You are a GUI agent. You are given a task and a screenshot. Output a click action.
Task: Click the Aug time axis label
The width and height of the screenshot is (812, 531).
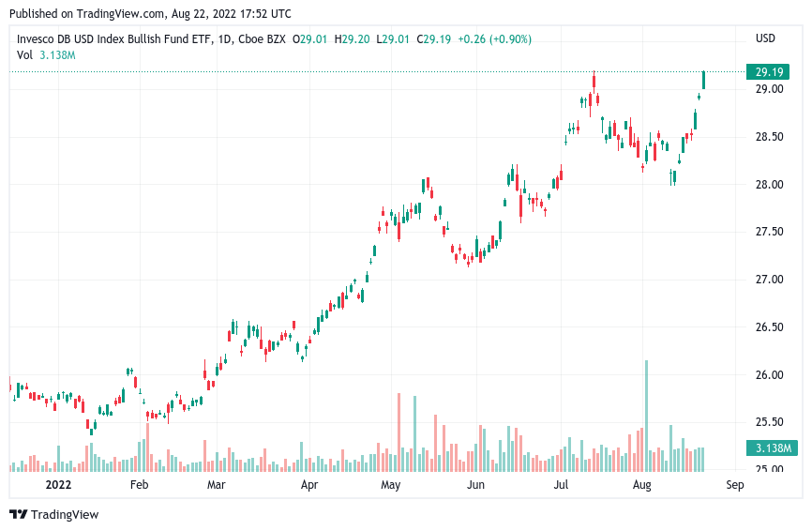(x=642, y=485)
